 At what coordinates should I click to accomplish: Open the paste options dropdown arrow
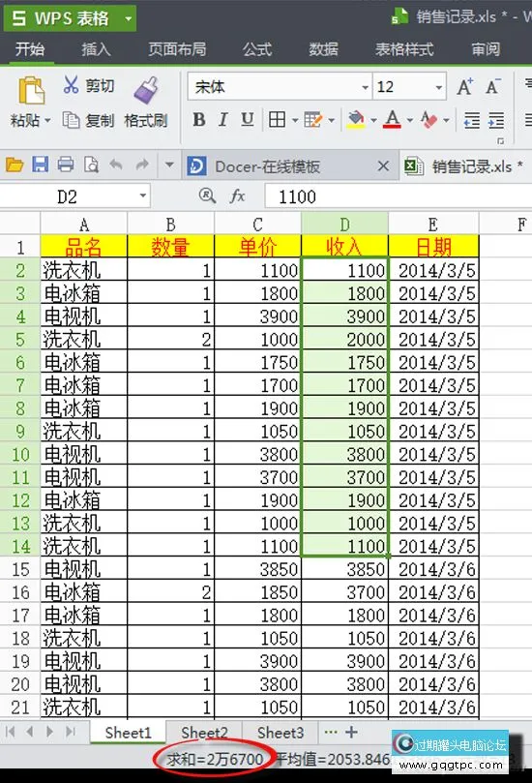click(48, 121)
